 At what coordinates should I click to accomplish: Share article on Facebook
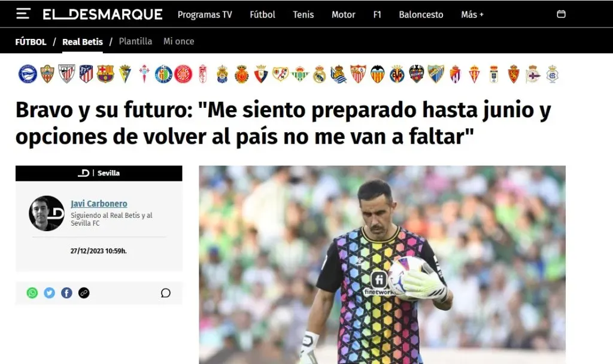[x=66, y=293]
